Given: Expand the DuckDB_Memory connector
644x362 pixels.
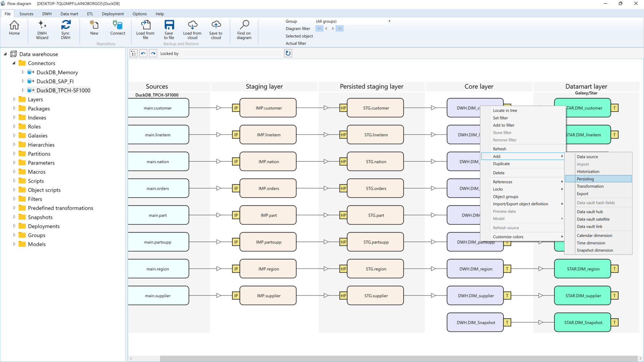Looking at the screenshot, I should pyautogui.click(x=23, y=72).
